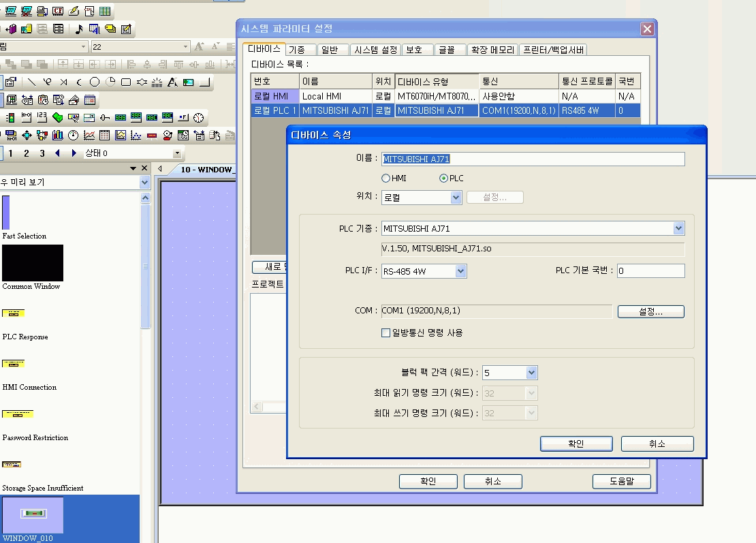Switch to the 시스템 설정 tab
The height and width of the screenshot is (543, 756).
(375, 50)
